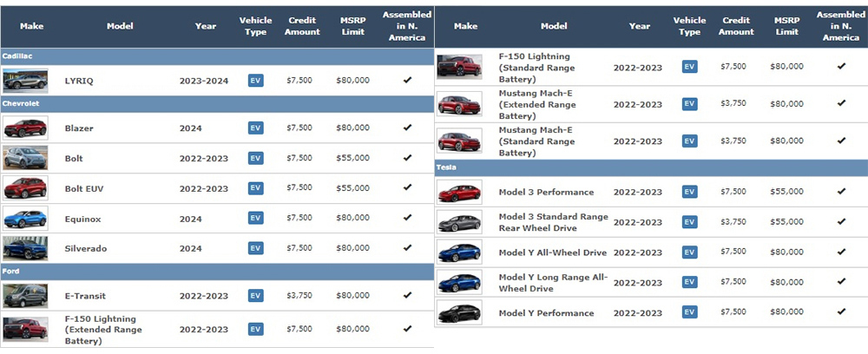Viewport: 868px width, 354px height.
Task: Click the EV badge in the Bolt EUV row
Action: 255,188
